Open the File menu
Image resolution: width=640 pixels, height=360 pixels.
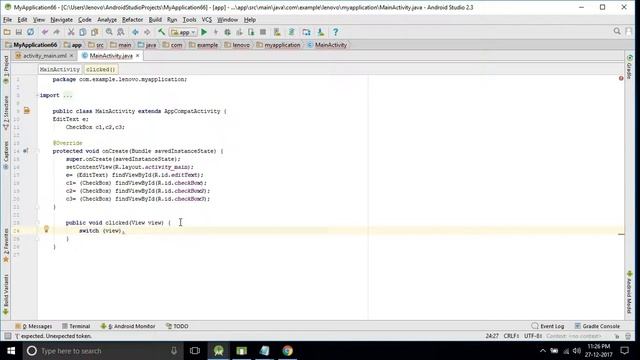pyautogui.click(x=7, y=20)
